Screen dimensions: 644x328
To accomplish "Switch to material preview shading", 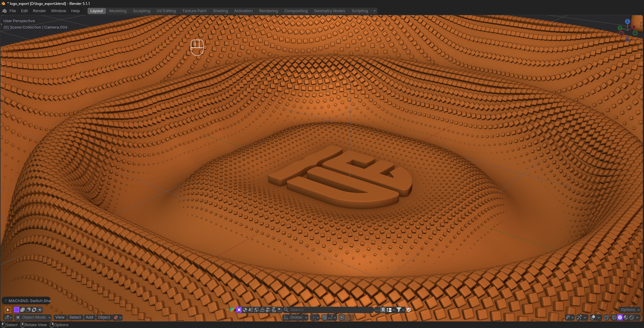I will [626, 317].
